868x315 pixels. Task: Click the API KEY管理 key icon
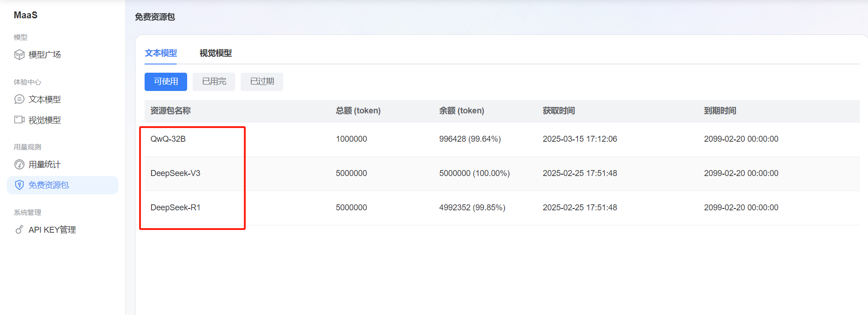(x=19, y=230)
